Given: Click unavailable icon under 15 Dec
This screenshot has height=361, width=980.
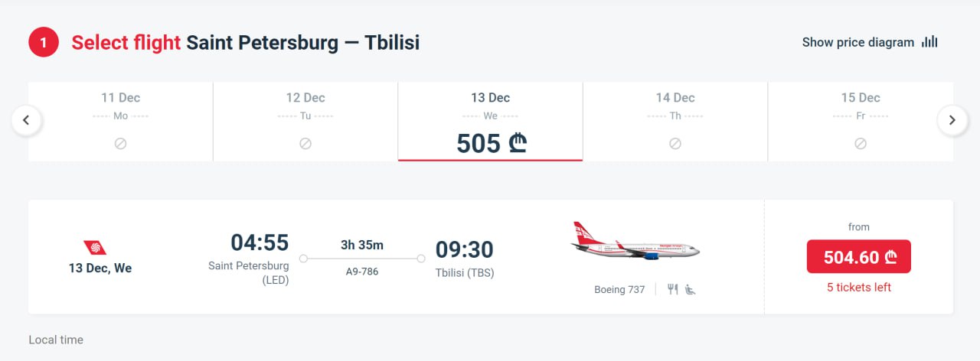Looking at the screenshot, I should point(861,143).
